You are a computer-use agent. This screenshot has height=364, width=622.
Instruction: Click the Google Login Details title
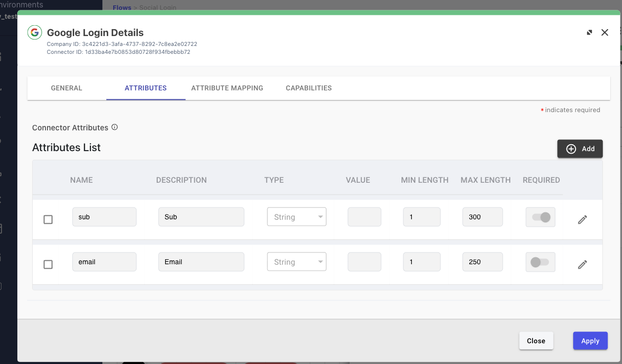click(95, 33)
